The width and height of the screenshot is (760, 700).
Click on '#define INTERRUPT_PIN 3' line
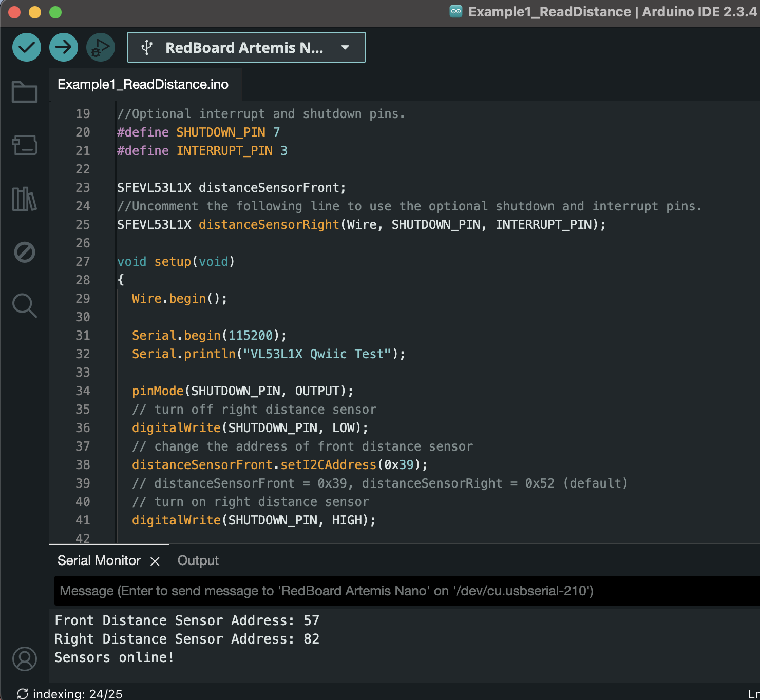(202, 151)
